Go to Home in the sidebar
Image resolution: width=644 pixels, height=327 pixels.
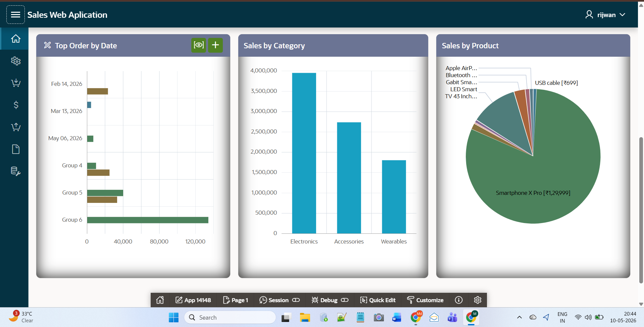[16, 39]
